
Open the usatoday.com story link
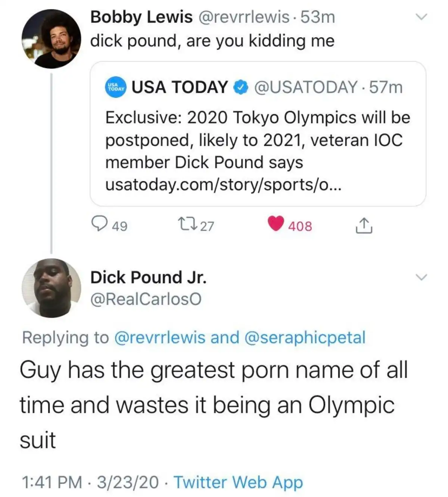point(223,184)
